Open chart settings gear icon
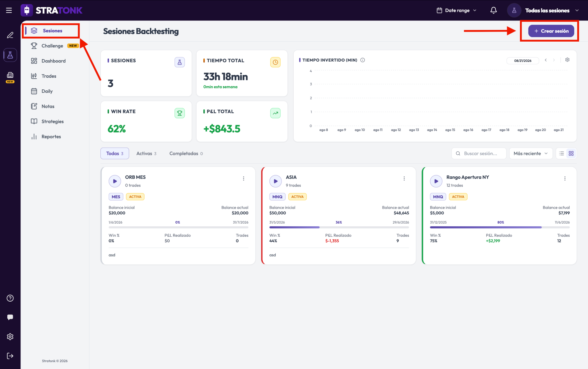 coord(567,60)
